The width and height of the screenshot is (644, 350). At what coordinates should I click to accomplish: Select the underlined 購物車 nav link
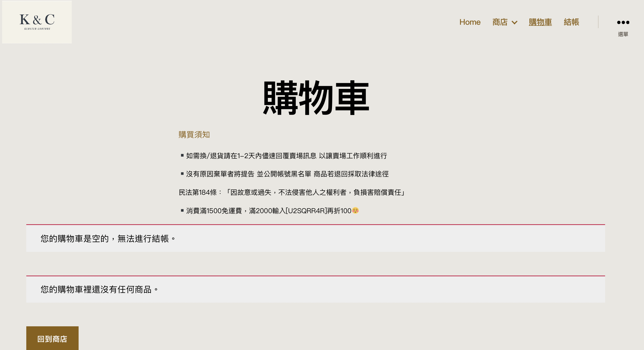pyautogui.click(x=540, y=22)
